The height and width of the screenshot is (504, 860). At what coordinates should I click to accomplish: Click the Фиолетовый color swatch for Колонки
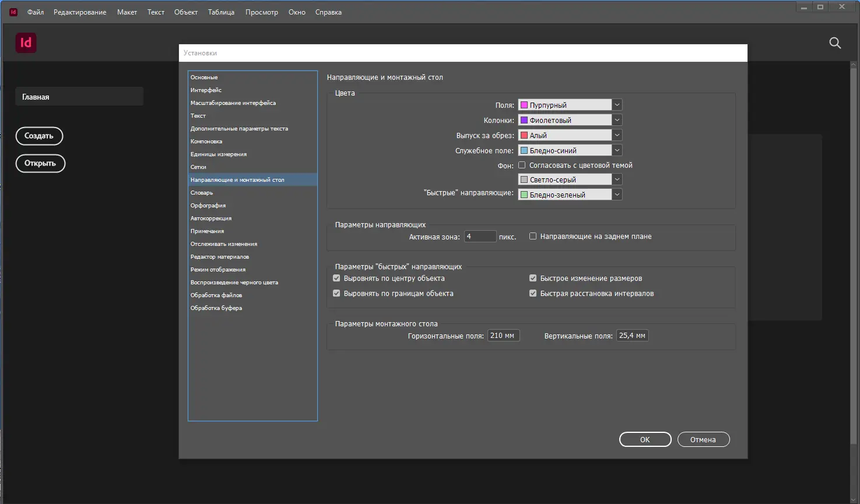[524, 120]
